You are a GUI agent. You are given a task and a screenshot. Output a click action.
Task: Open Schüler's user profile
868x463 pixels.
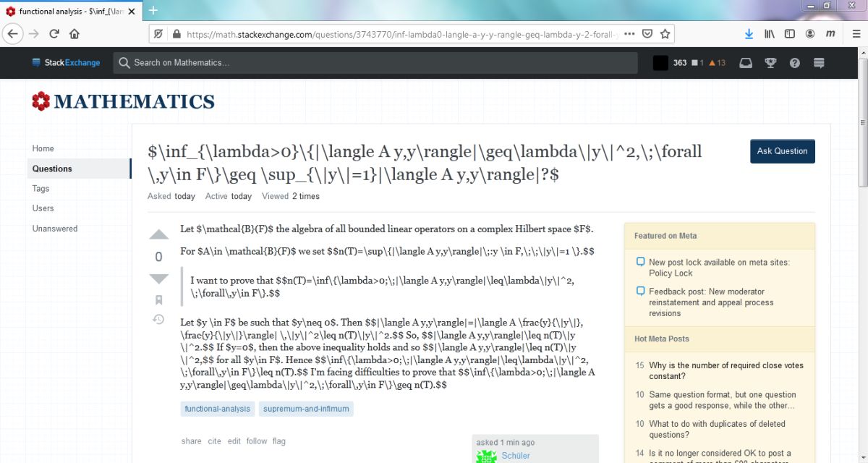coord(516,456)
